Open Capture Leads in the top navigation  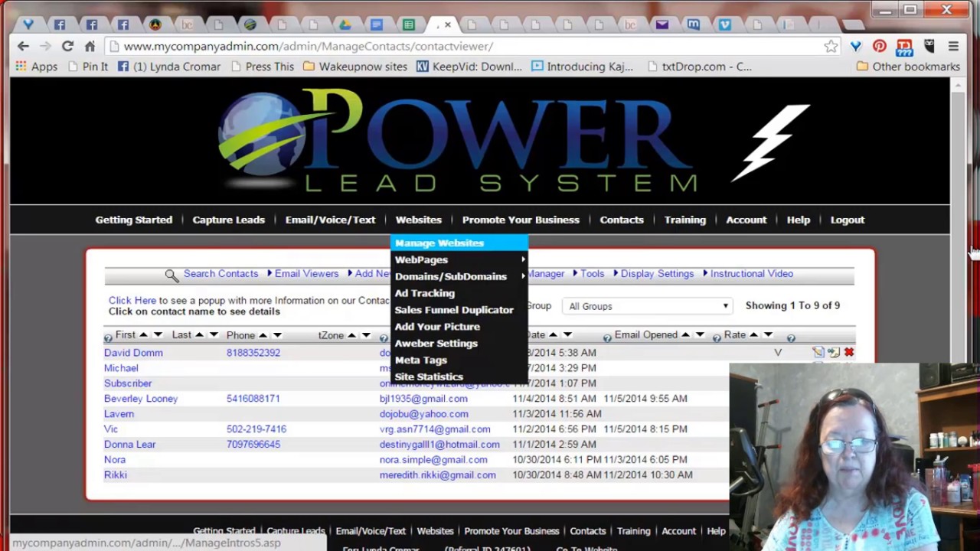(228, 220)
